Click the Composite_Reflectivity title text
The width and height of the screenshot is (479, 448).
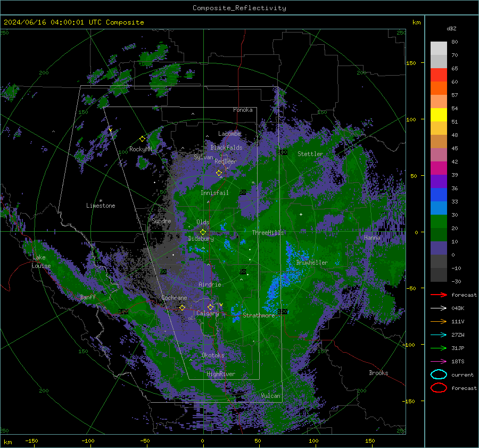pos(240,8)
